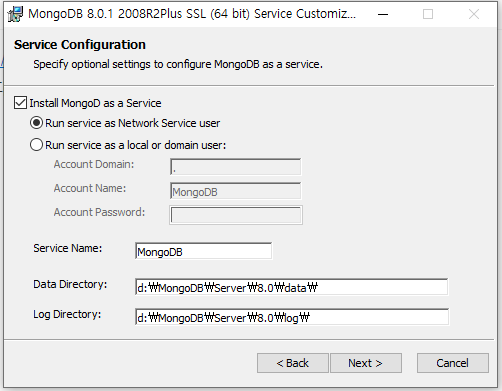Click the Account Password label
This screenshot has height=391, width=502.
(x=99, y=212)
